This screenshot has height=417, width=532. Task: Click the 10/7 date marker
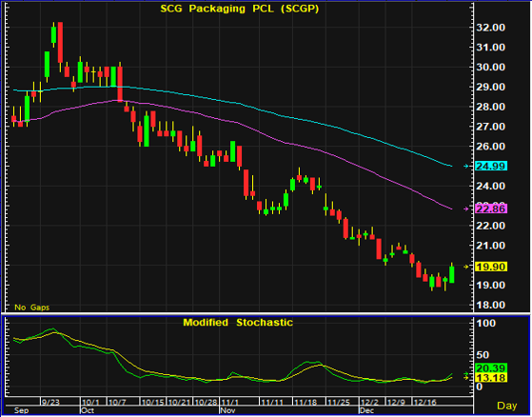[x=117, y=402]
